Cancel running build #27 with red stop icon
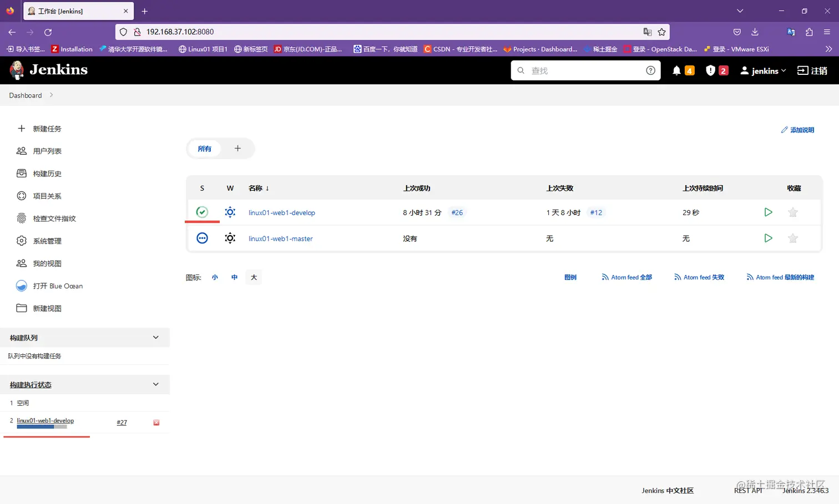The width and height of the screenshot is (839, 504). click(156, 422)
